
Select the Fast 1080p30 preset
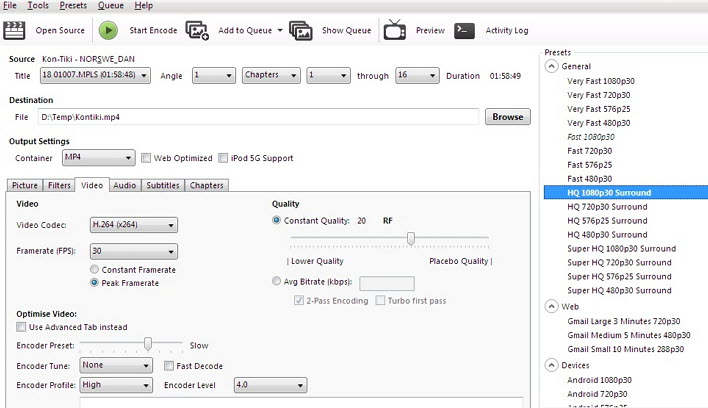(591, 137)
